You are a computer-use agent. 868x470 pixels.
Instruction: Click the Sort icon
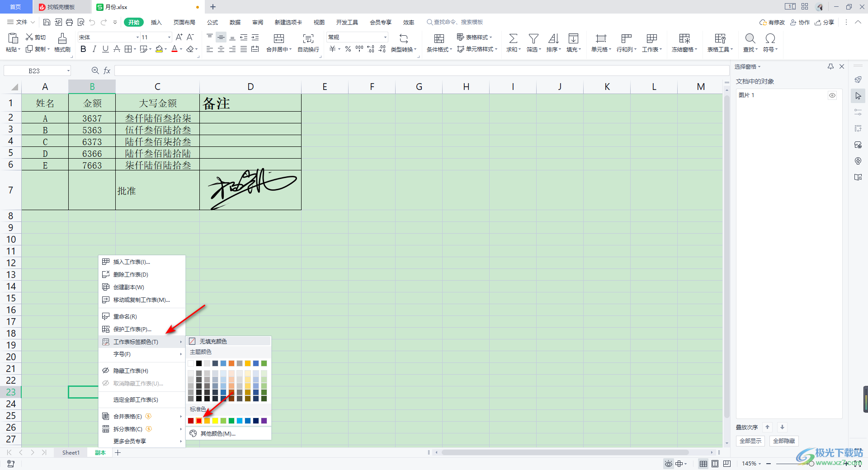point(553,38)
